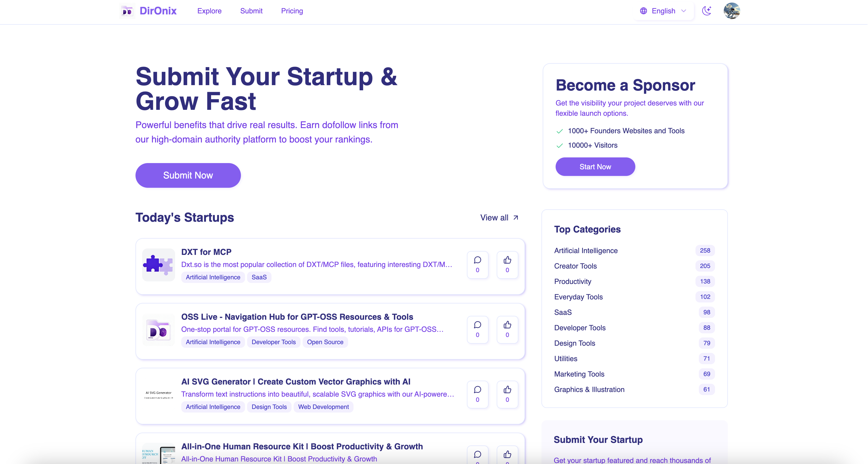Click the Open Source tag on OSS Live
This screenshot has height=464, width=868.
[325, 342]
